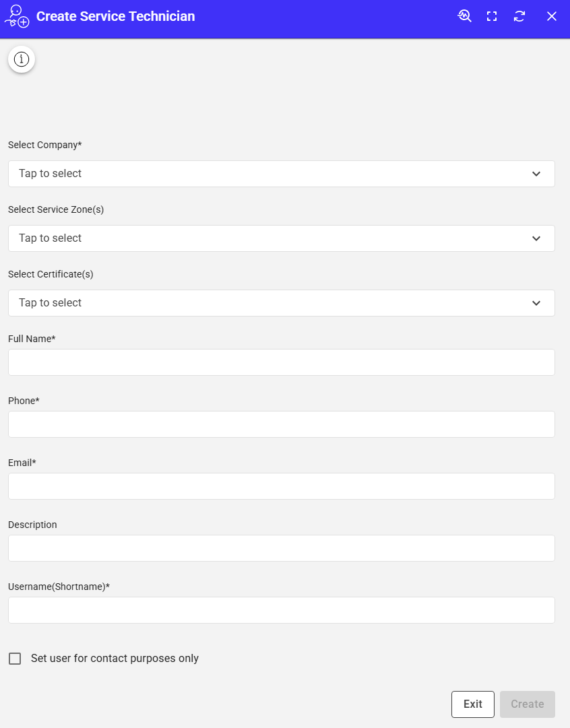Close the Create Service Technician dialog

tap(552, 16)
